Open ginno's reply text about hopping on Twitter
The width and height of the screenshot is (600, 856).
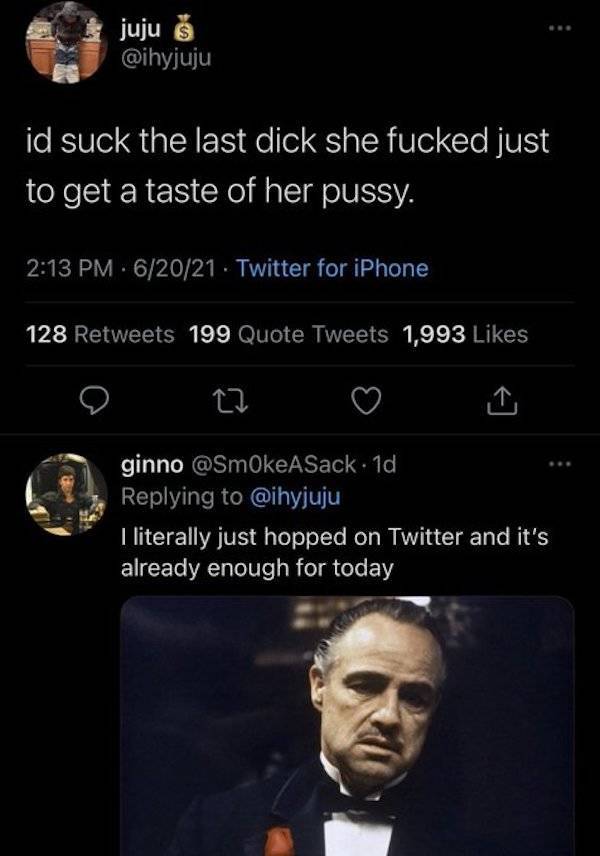tap(333, 553)
